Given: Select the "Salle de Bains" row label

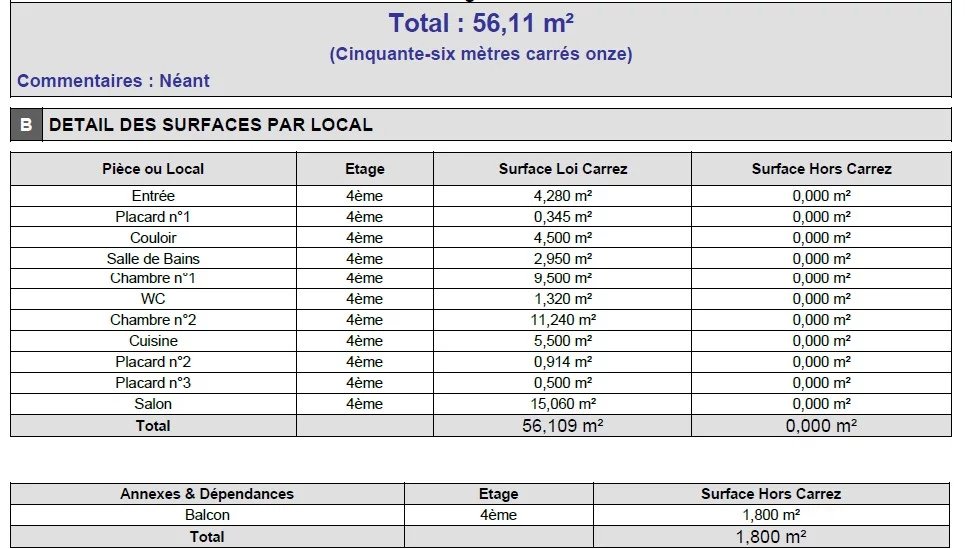Looking at the screenshot, I should point(153,259).
